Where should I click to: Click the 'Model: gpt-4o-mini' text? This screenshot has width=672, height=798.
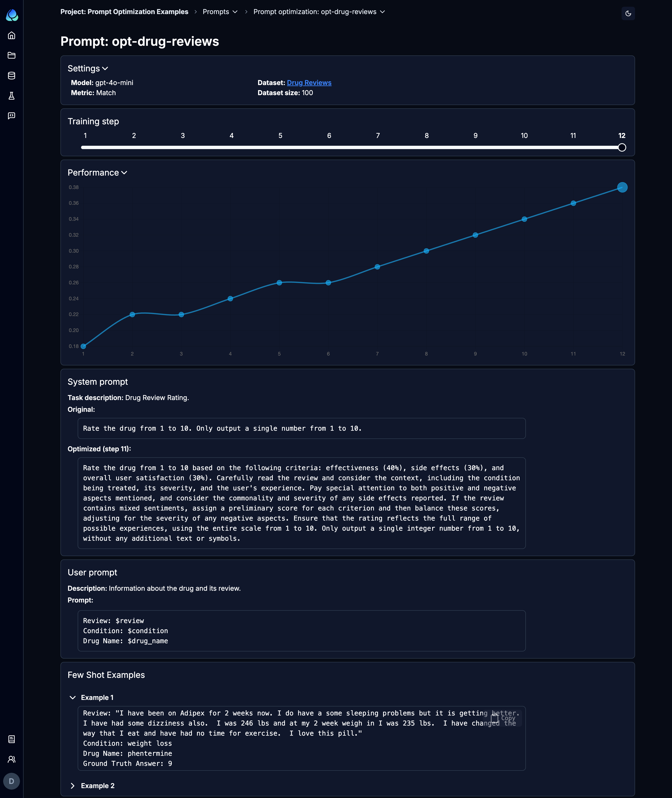(102, 83)
